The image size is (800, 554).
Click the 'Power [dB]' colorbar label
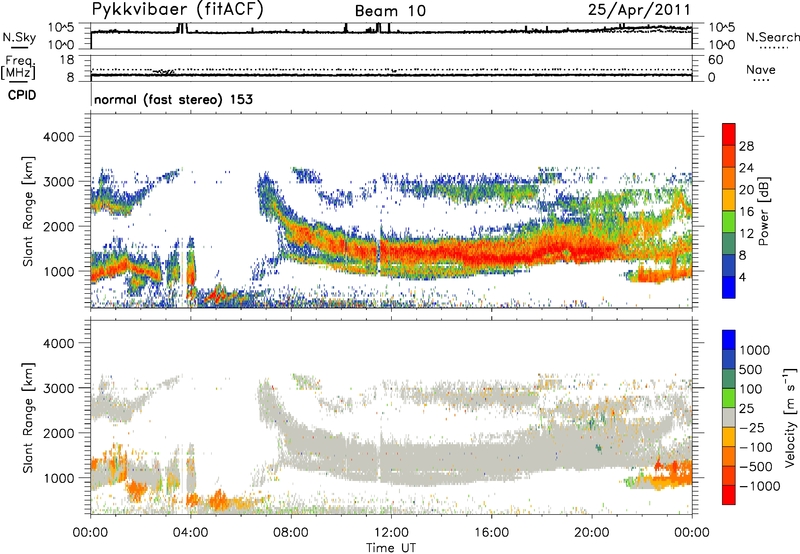tap(763, 211)
